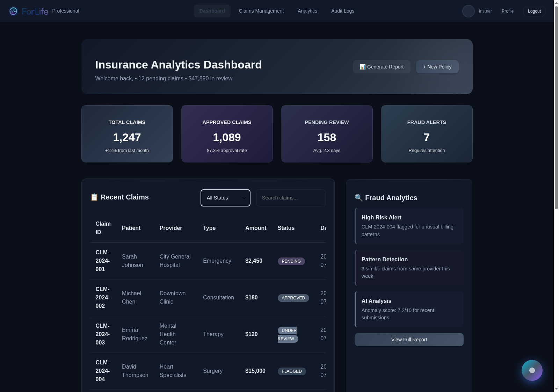559x392 pixels.
Task: Click the View Full Report button
Action: click(x=409, y=340)
